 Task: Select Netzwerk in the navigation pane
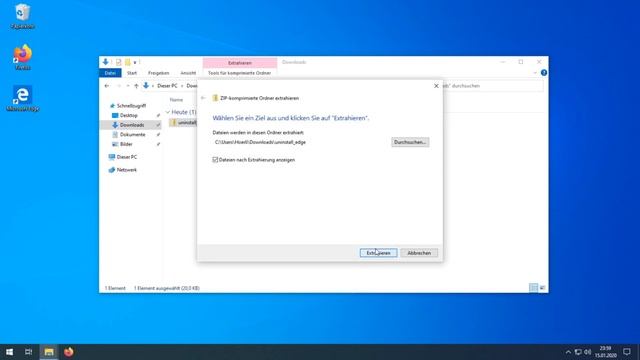[127, 170]
